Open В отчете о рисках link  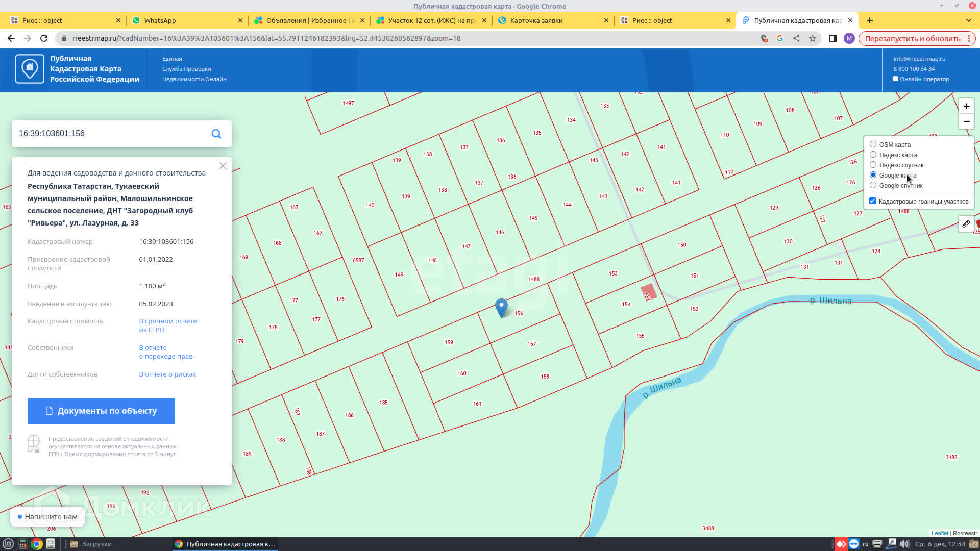(x=167, y=374)
